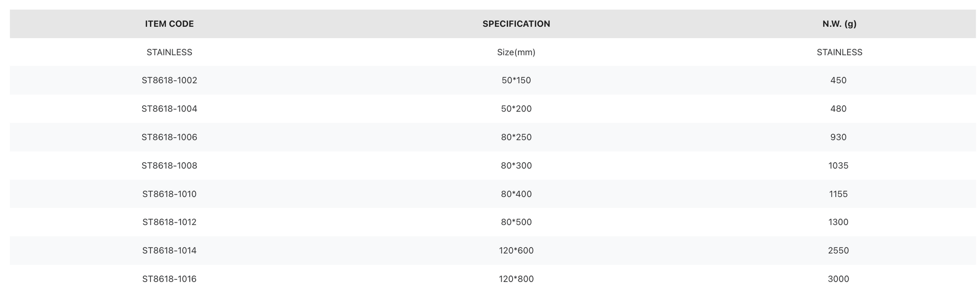
Task: Select item code ST8618-1006
Action: pyautogui.click(x=169, y=137)
